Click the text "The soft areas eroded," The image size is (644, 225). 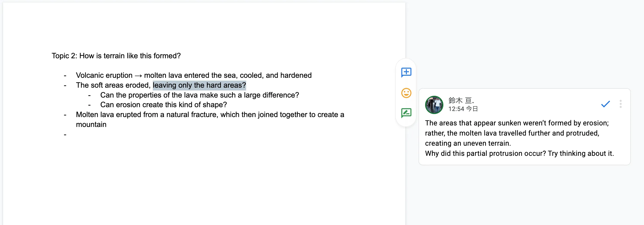click(x=113, y=85)
